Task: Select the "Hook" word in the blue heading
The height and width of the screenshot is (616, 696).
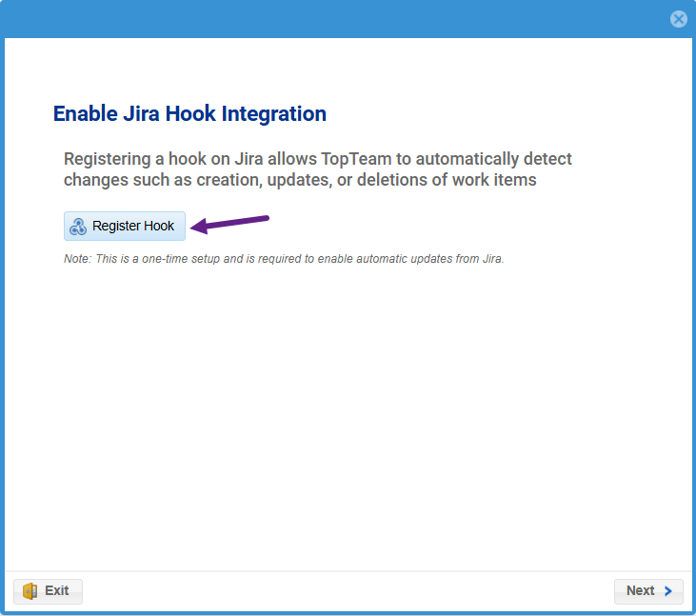Action: (x=190, y=114)
